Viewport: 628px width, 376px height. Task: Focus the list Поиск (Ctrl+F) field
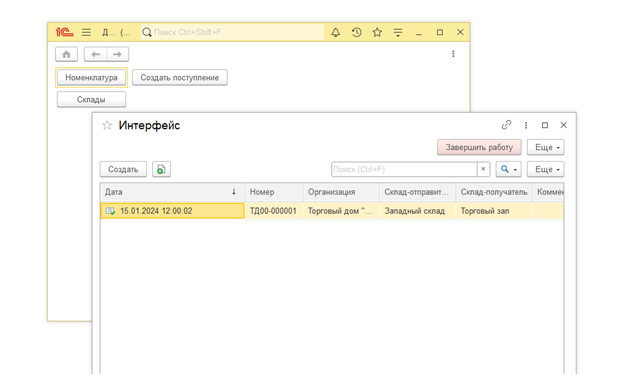coord(404,169)
